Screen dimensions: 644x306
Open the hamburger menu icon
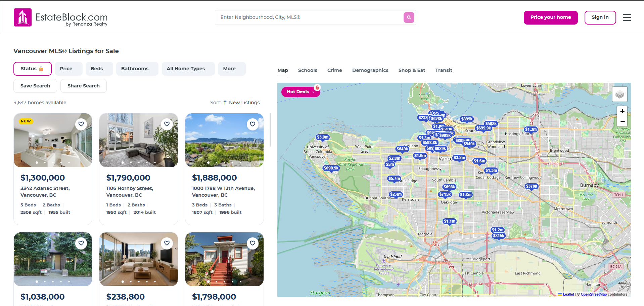coord(627,17)
